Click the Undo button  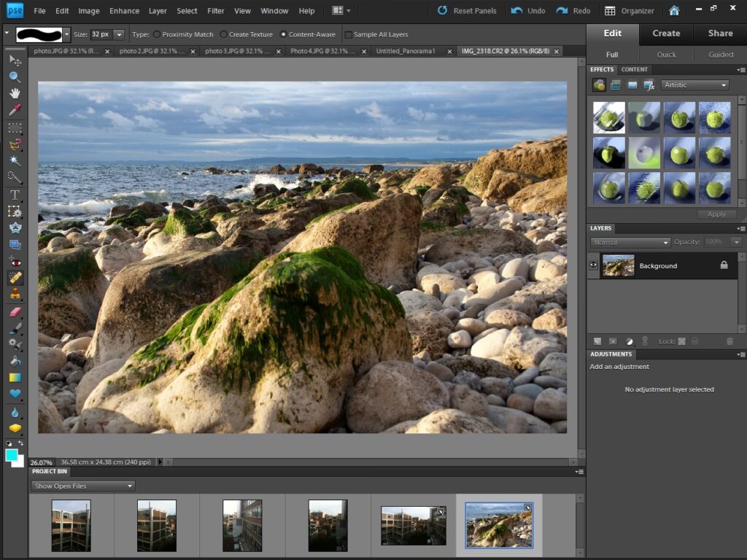coord(528,11)
